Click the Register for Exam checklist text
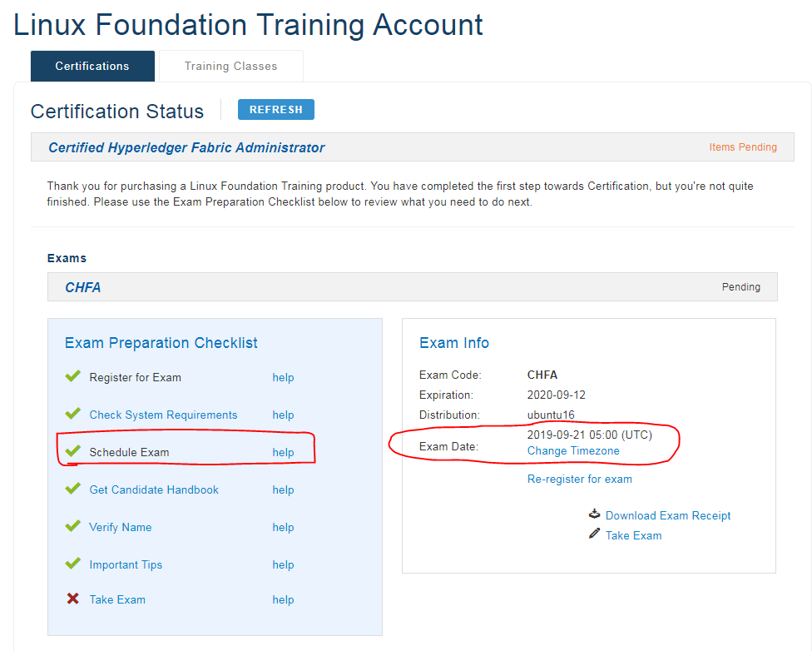Image resolution: width=812 pixels, height=651 pixels. click(x=135, y=377)
